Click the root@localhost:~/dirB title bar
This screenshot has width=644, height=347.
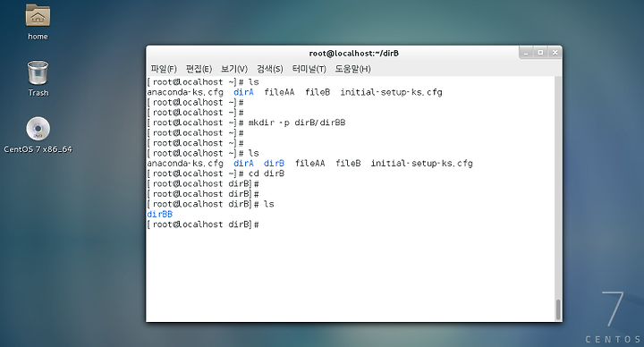click(354, 53)
